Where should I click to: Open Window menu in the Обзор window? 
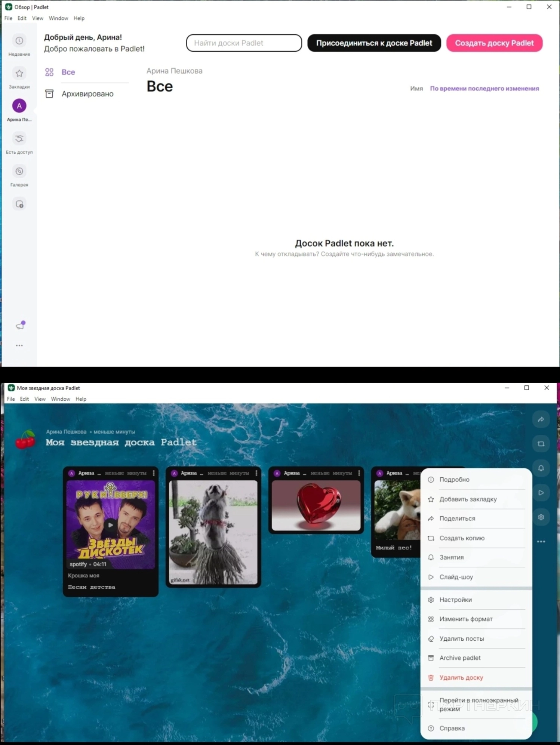58,18
